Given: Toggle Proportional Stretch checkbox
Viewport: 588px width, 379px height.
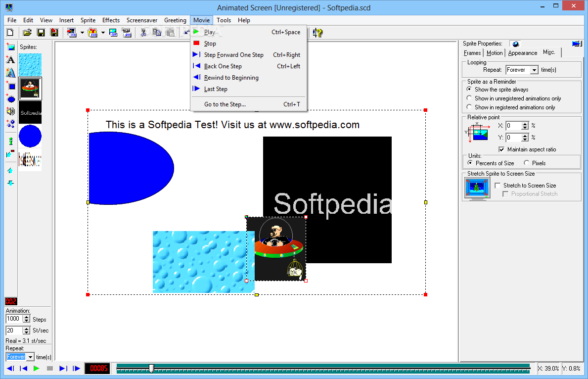Looking at the screenshot, I should point(505,194).
